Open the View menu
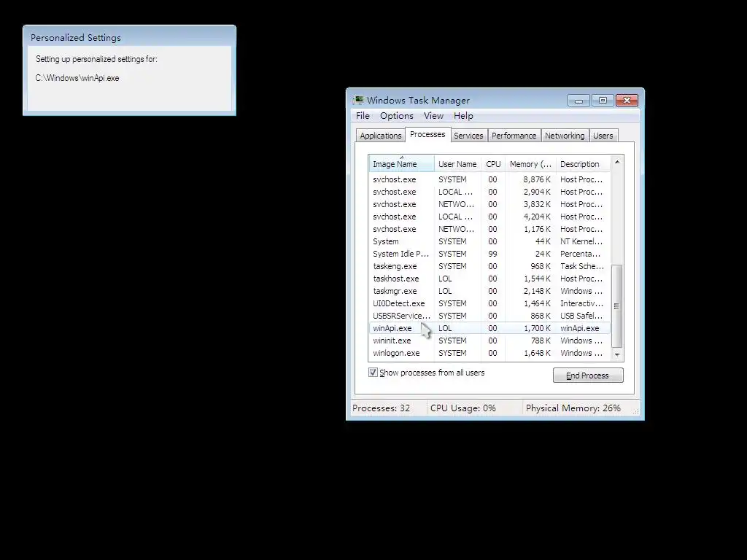 pyautogui.click(x=433, y=116)
